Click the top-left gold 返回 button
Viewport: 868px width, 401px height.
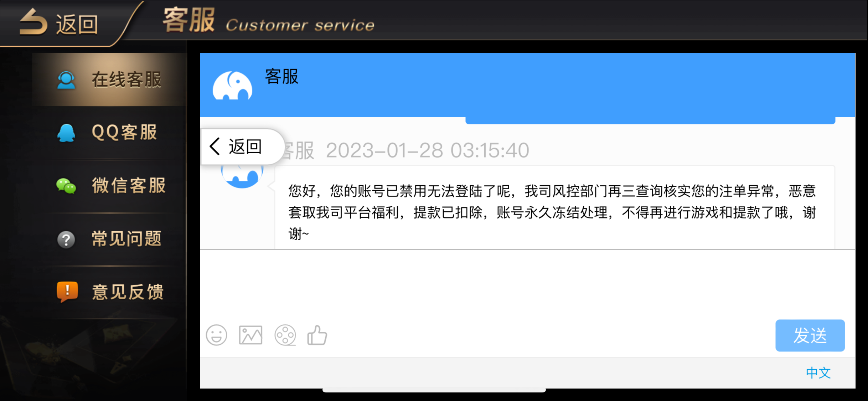(59, 23)
